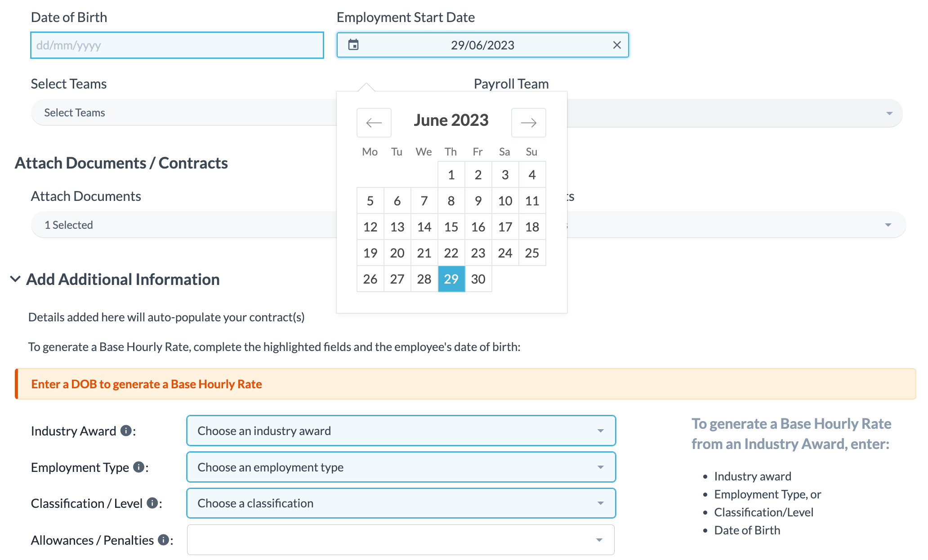Image resolution: width=928 pixels, height=560 pixels.
Task: Go to next month with right arrow
Action: (x=528, y=122)
